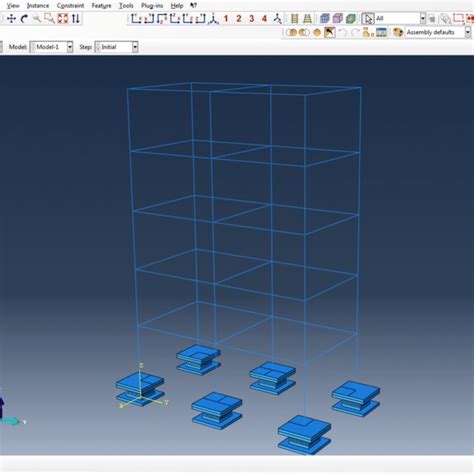The height and width of the screenshot is (474, 474).
Task: Click the selection filter dropdown arrow
Action: [423, 19]
